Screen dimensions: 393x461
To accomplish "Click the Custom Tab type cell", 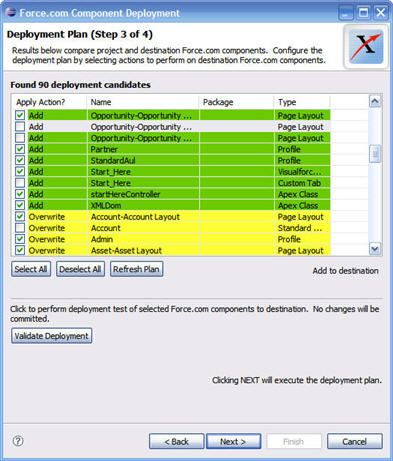I will [302, 183].
